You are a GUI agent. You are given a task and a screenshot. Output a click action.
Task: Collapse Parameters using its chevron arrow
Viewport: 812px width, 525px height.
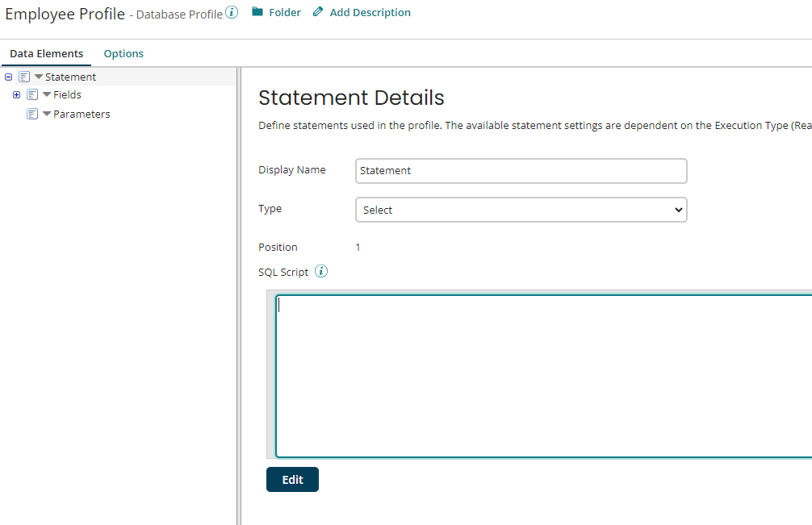tap(46, 114)
